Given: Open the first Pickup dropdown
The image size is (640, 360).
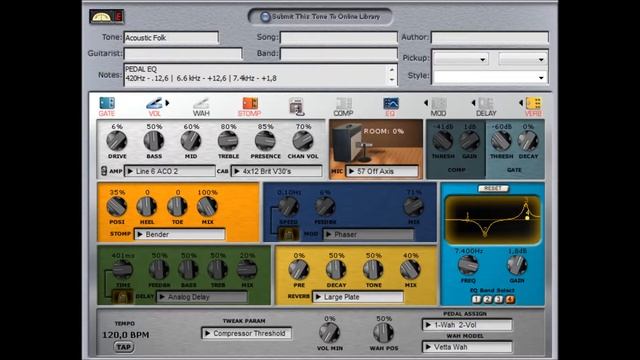Looking at the screenshot, I should pos(460,59).
